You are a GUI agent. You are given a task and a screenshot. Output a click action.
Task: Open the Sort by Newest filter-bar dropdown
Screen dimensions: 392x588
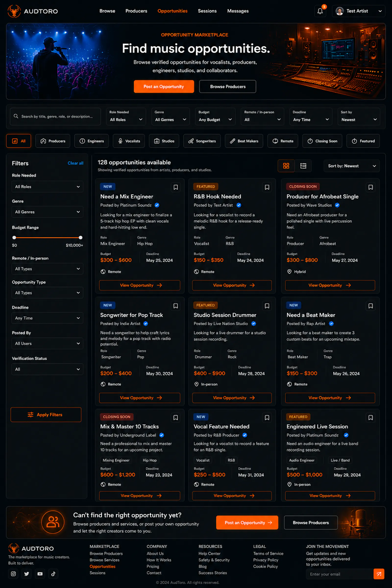click(358, 117)
